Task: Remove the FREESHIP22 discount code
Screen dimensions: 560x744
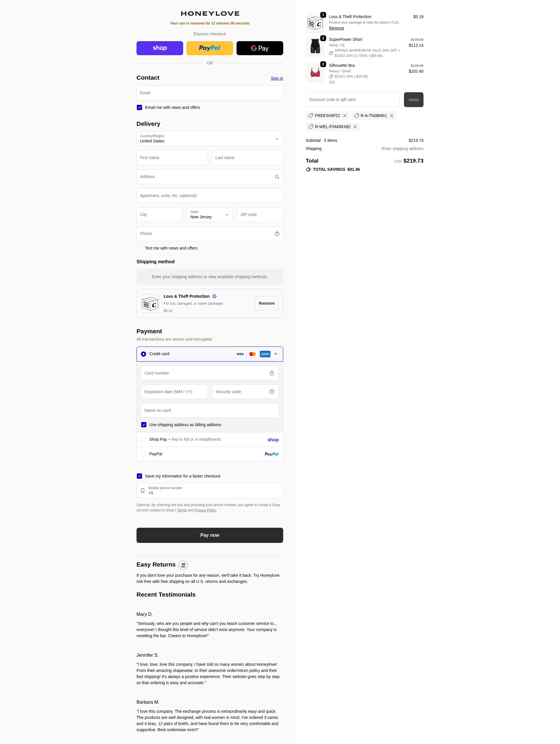Action: [344, 116]
